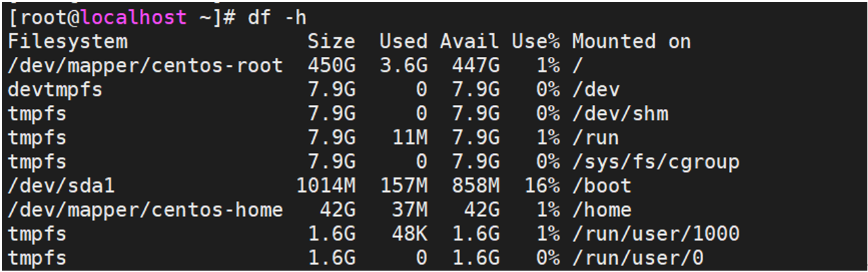Click the Size column header

(331, 42)
